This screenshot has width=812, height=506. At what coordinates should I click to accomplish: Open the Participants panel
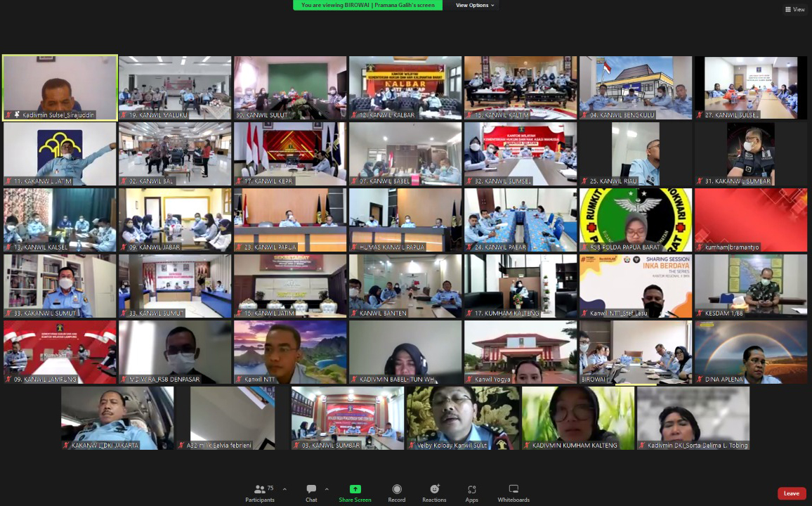pyautogui.click(x=260, y=492)
